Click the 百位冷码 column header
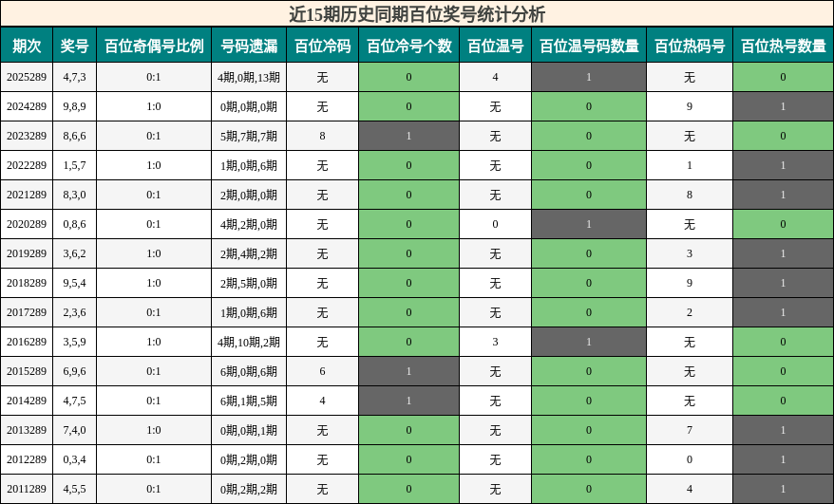Image resolution: width=834 pixels, height=504 pixels. (x=322, y=47)
